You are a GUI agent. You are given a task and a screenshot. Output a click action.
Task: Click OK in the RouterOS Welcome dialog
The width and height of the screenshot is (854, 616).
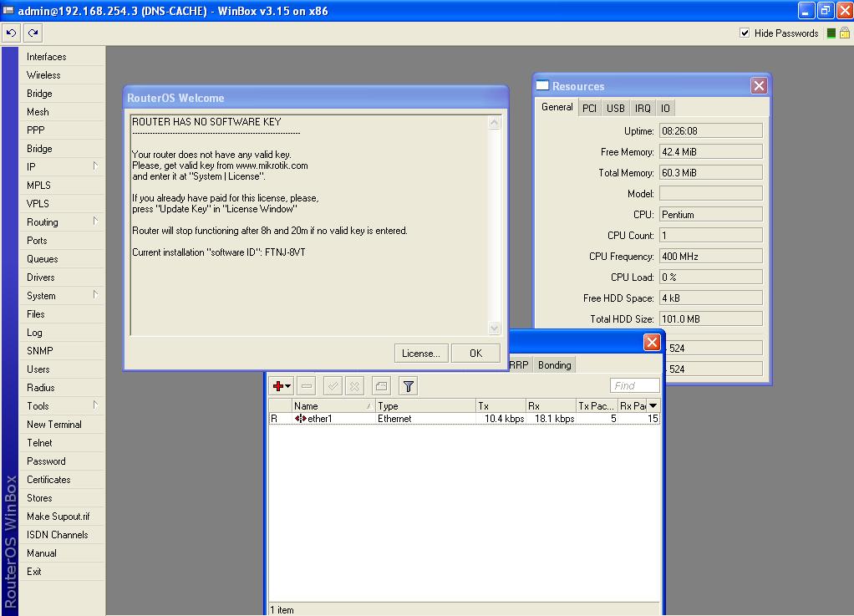coord(475,354)
